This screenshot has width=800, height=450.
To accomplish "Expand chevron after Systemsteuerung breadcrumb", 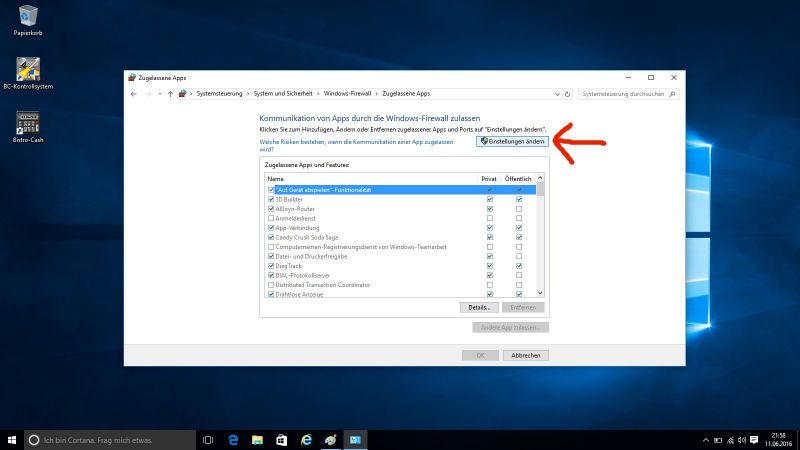I will pos(248,94).
